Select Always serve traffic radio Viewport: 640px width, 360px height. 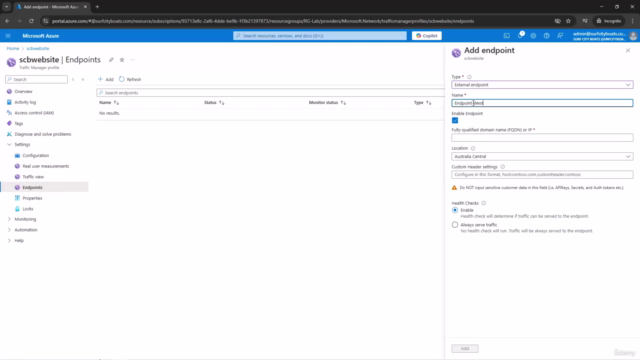pos(455,224)
